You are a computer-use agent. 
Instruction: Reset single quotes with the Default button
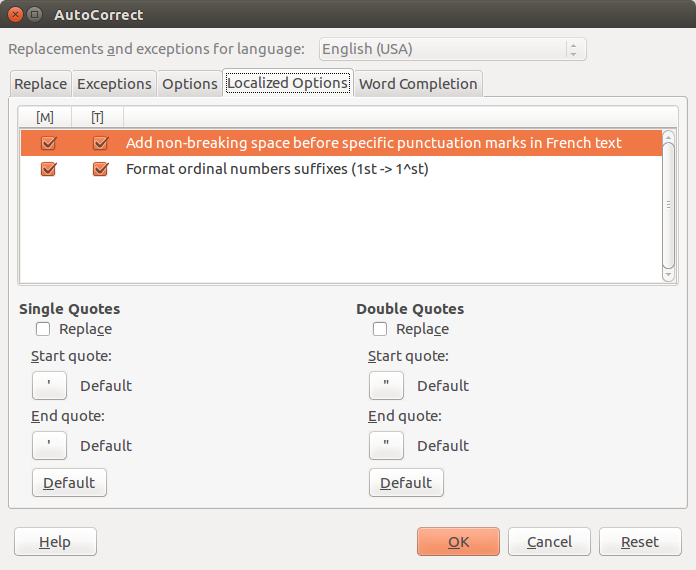pyautogui.click(x=69, y=483)
